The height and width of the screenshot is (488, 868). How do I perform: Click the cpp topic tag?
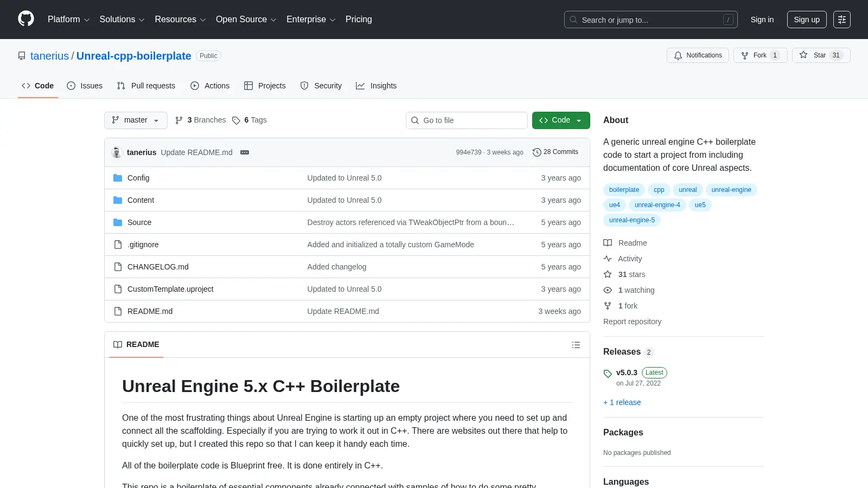659,190
